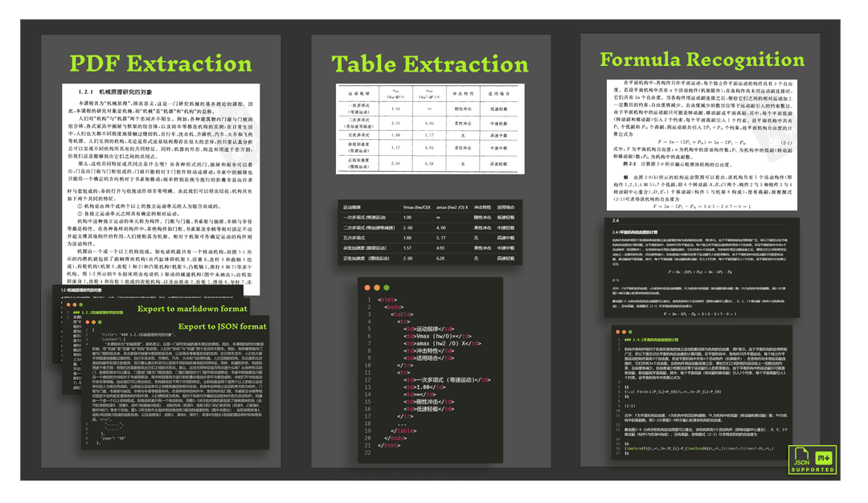Open the scanned formula page thumbnail

tap(702, 145)
